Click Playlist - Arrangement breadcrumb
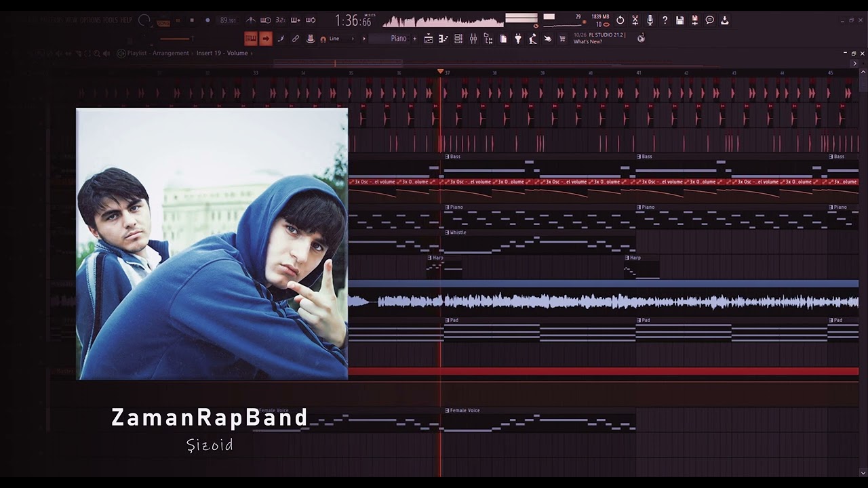The image size is (868, 488). (158, 53)
